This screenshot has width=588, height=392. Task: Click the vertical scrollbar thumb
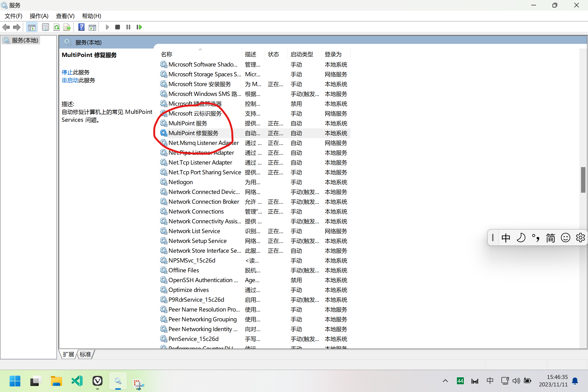coord(583,180)
